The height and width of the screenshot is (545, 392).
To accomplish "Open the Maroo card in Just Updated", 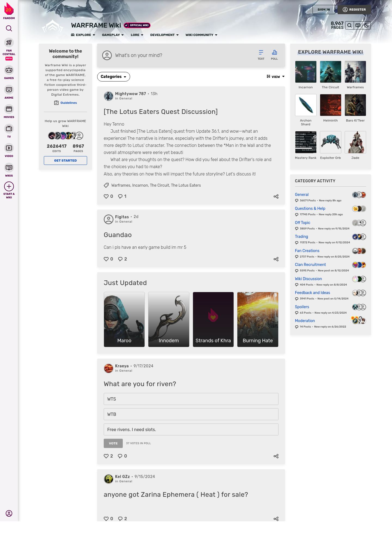I will pyautogui.click(x=124, y=319).
